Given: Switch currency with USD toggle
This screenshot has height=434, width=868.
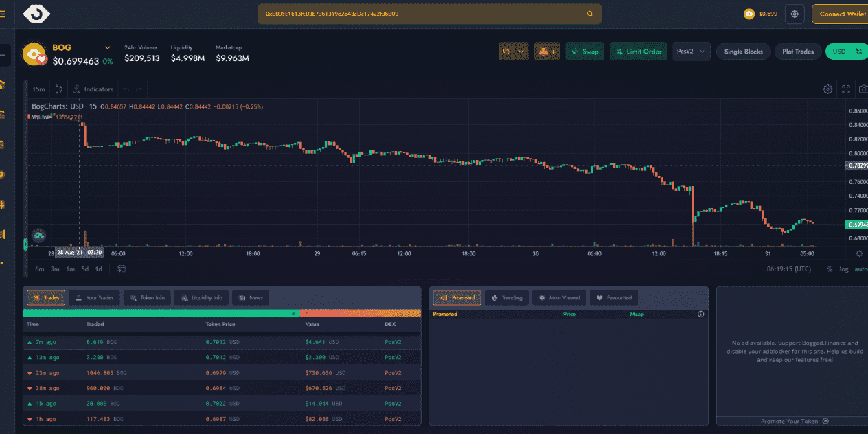Looking at the screenshot, I should tap(846, 52).
